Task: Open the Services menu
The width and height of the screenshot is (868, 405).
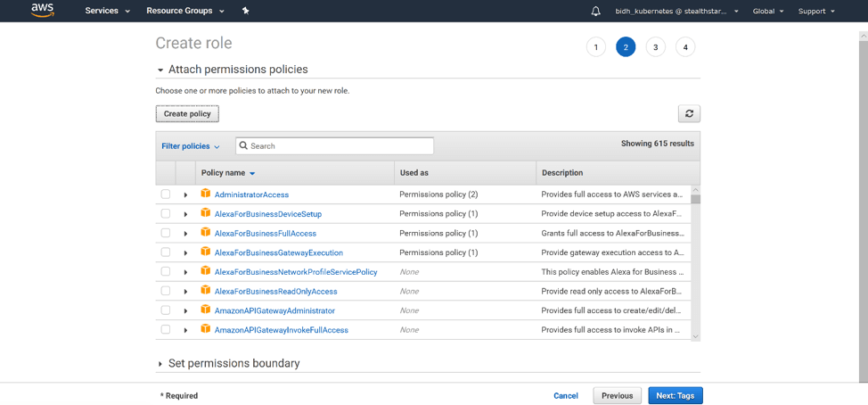Action: pos(108,11)
